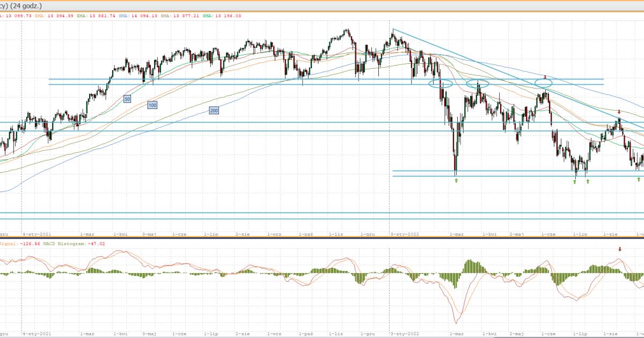Click green up arrow below March 2022 low
The height and width of the screenshot is (338, 644).
click(x=456, y=181)
